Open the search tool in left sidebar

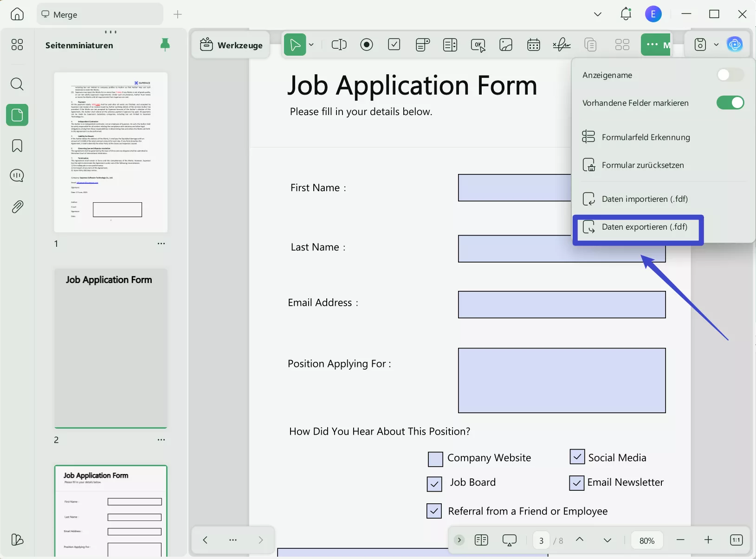(17, 84)
